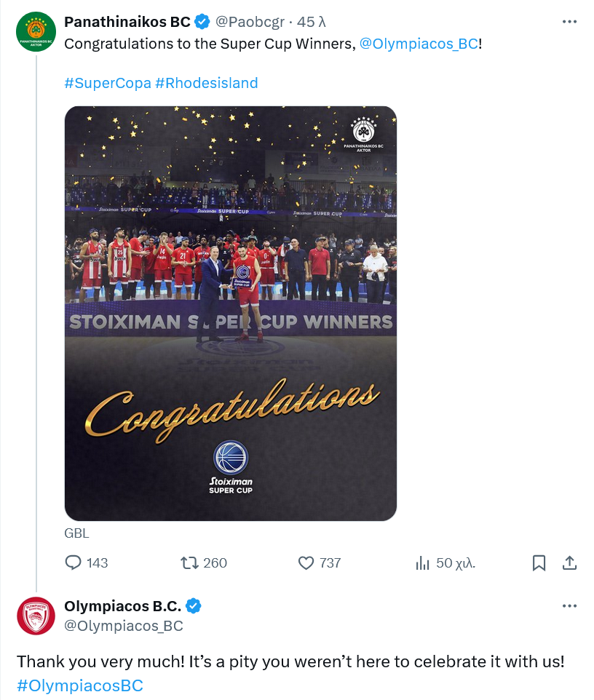The width and height of the screenshot is (594, 700).
Task: Click the Panathinaikos BC profile avatar
Action: [x=36, y=33]
